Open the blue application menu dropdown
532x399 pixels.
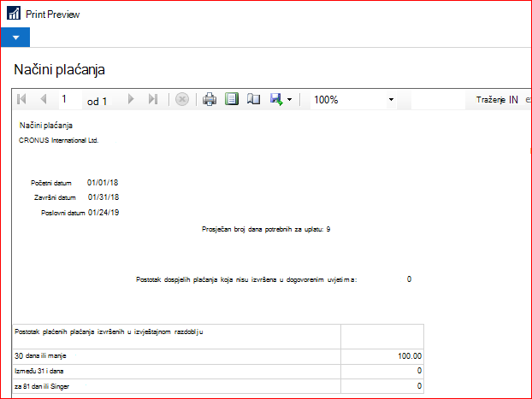tap(15, 38)
